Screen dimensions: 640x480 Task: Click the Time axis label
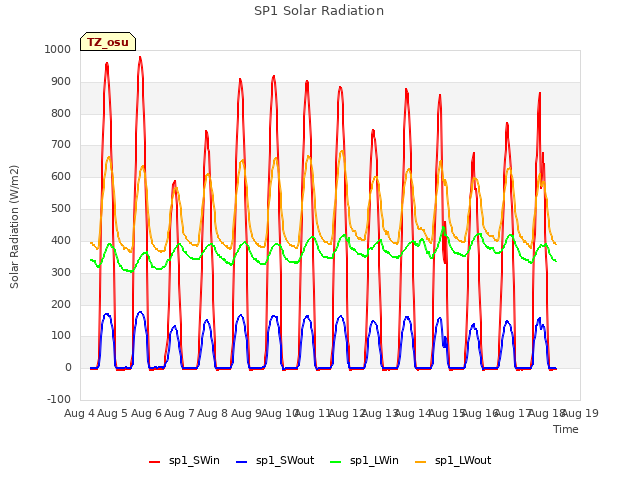pyautogui.click(x=566, y=429)
